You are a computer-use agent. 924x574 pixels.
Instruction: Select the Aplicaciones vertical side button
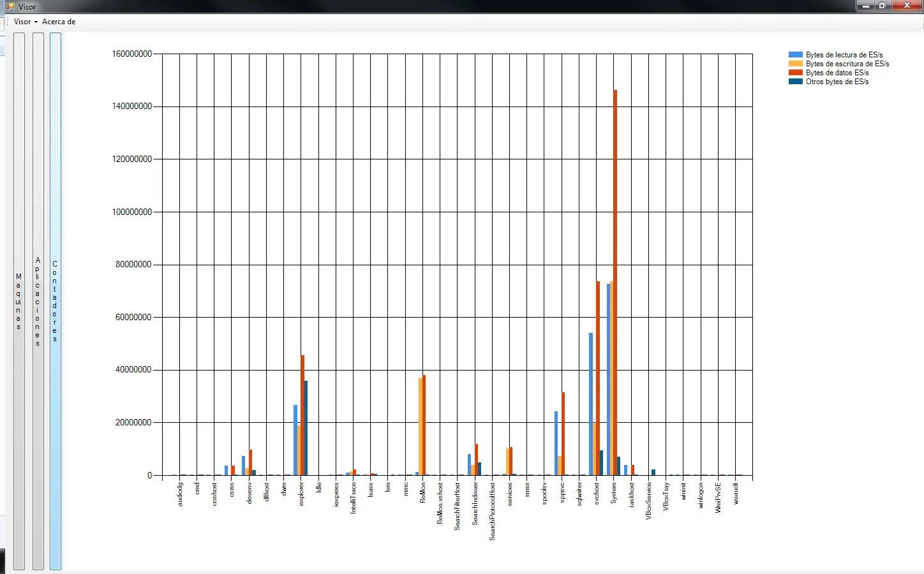click(x=38, y=301)
